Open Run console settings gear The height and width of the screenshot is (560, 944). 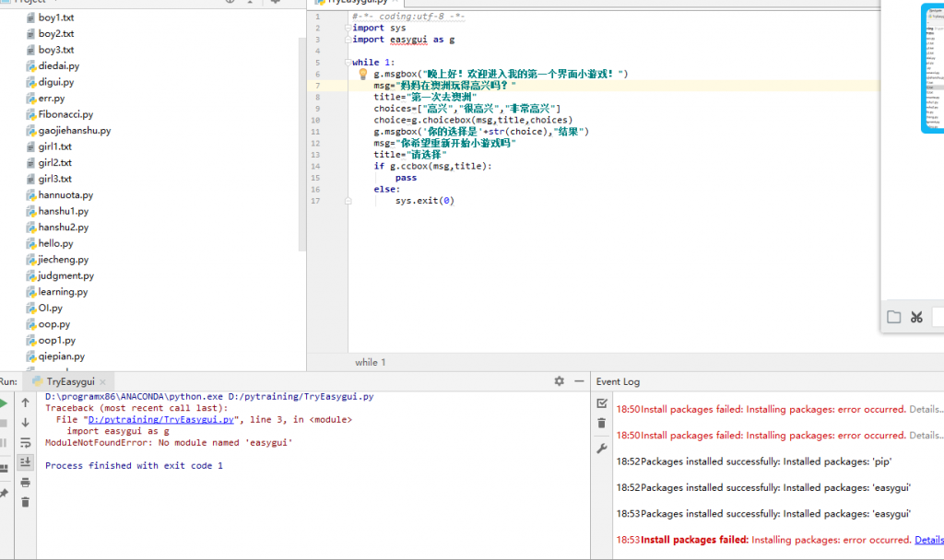(560, 381)
